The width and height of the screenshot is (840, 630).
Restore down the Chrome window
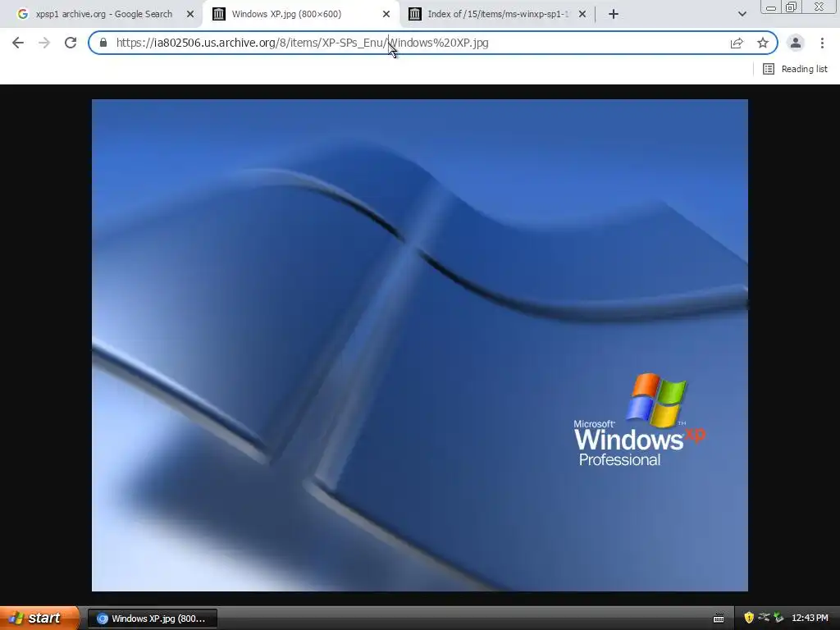tap(791, 7)
